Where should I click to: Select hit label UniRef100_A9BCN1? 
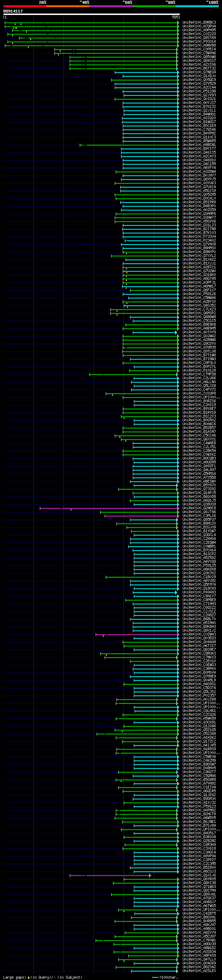199,145
